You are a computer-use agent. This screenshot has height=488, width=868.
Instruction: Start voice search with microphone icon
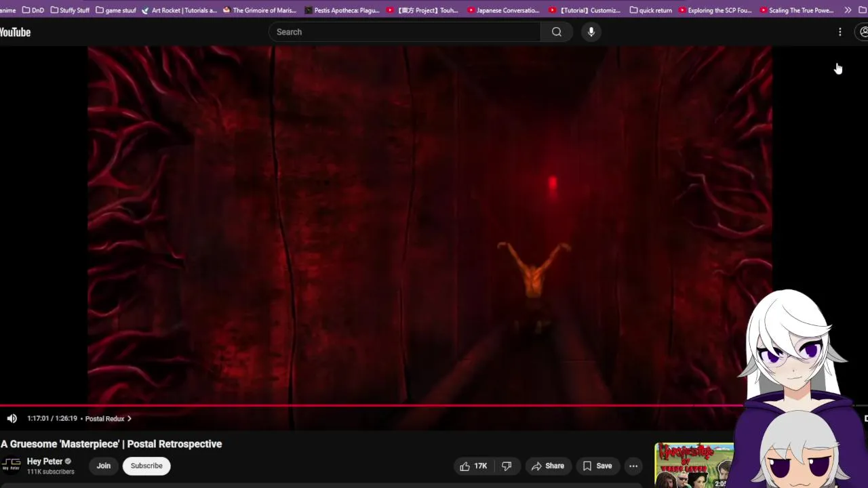pos(591,32)
